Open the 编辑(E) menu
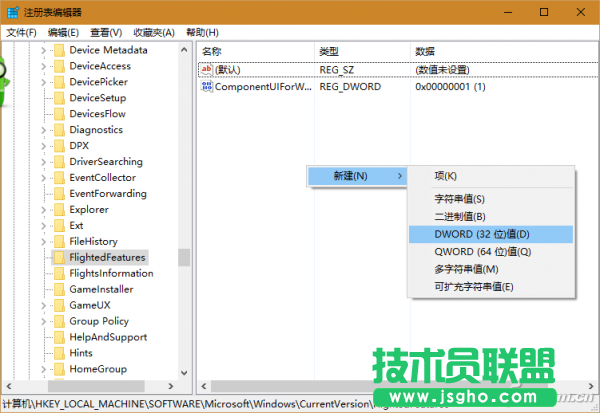Screen dimensions: 600x413 pyautogui.click(x=63, y=33)
